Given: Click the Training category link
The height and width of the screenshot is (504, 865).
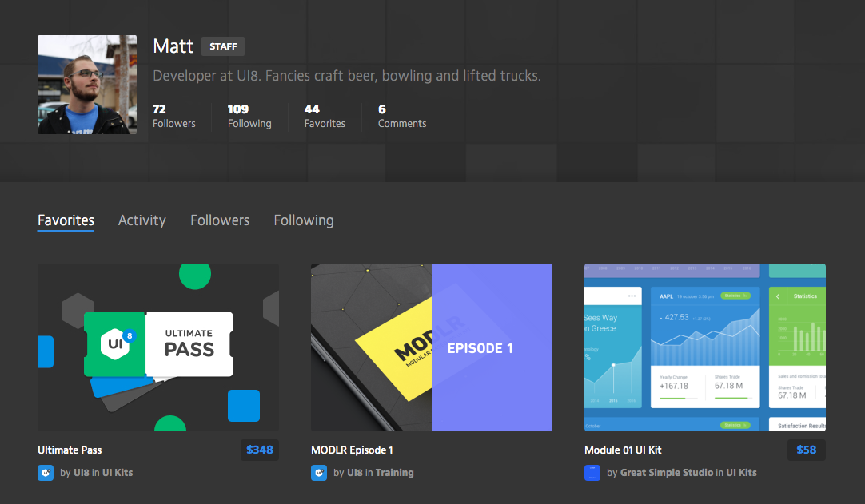Looking at the screenshot, I should (395, 473).
